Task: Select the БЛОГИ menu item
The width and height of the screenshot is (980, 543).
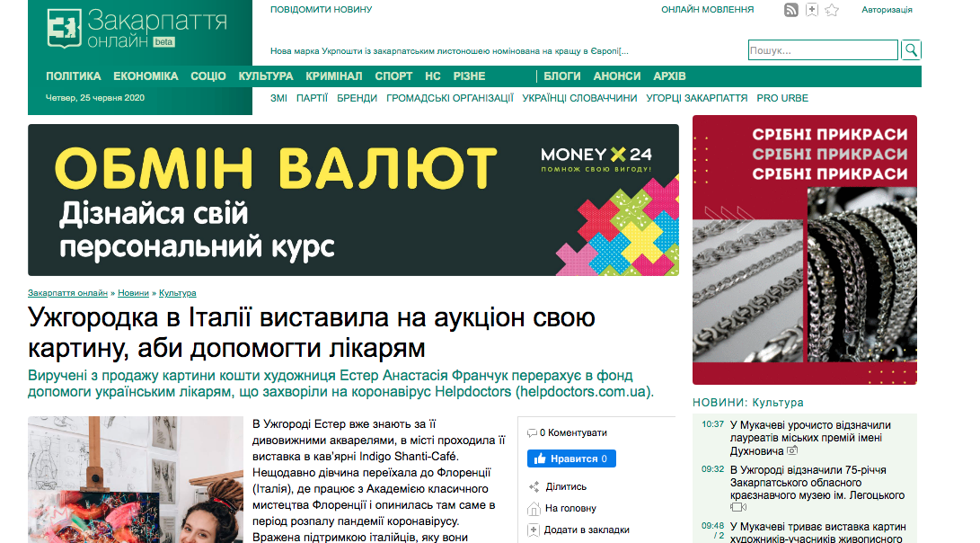Action: (x=562, y=76)
